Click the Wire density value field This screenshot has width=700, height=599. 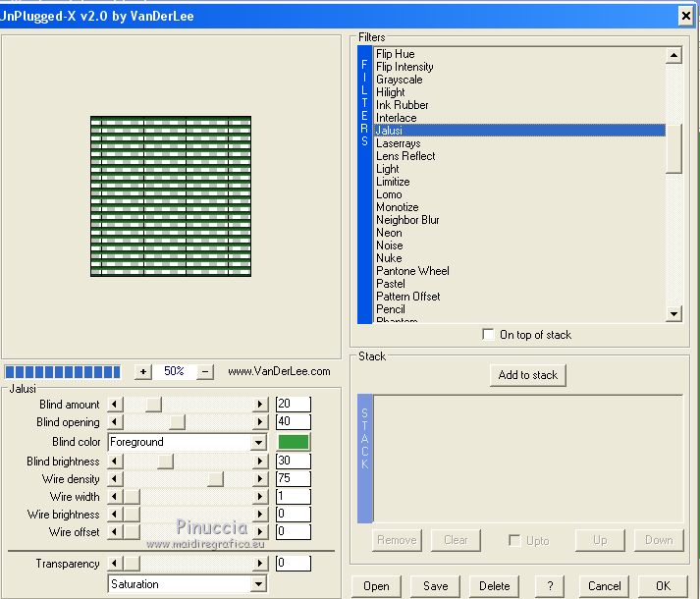click(x=294, y=479)
